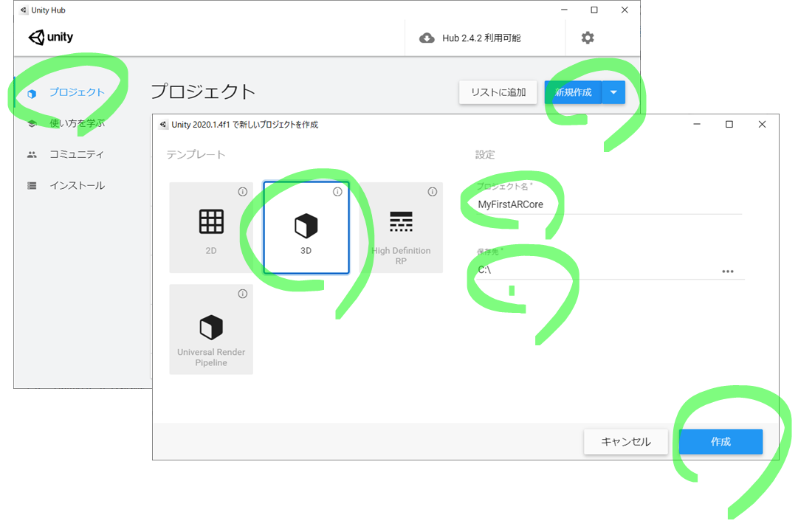Viewport: 798px width, 532px height.
Task: Minimize the Unity Hub window
Action: click(564, 10)
